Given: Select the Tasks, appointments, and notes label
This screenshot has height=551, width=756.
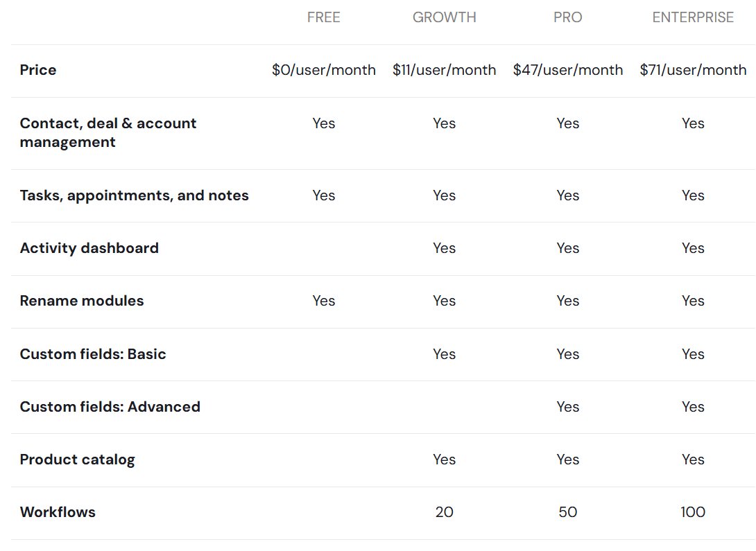Looking at the screenshot, I should 134,195.
